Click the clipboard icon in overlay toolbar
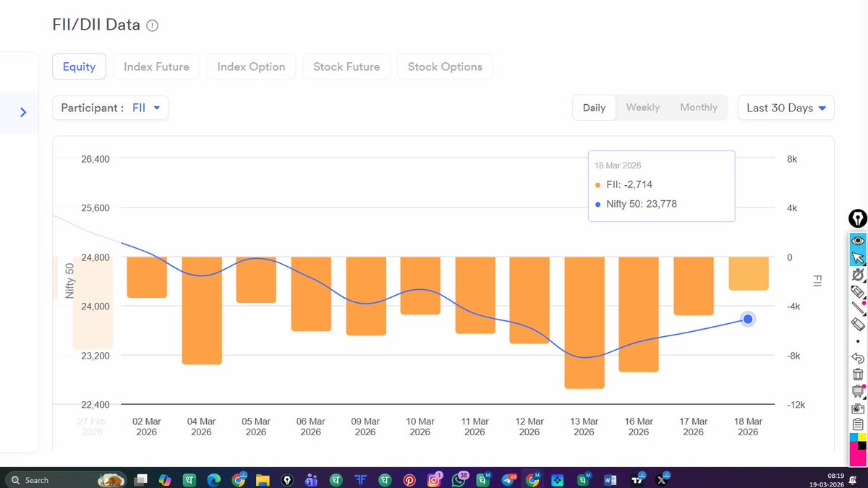Viewport: 868px width, 488px height. 857,424
